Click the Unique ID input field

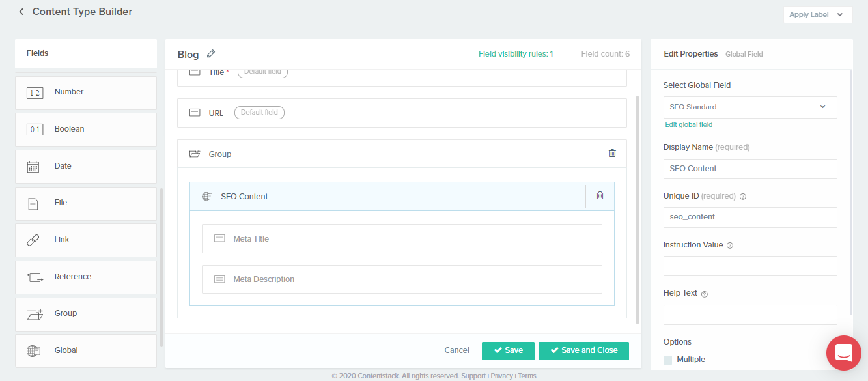750,217
